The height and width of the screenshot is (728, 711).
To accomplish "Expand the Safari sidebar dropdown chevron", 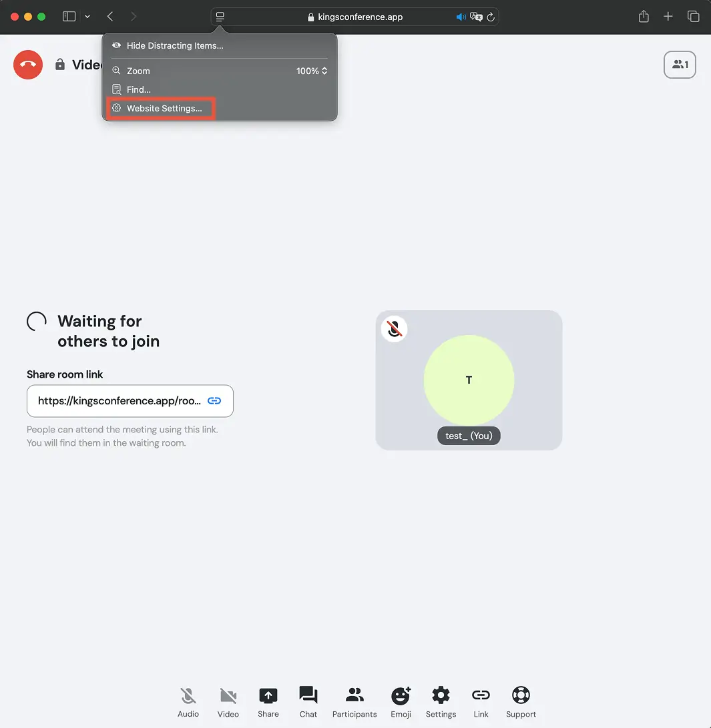I will tap(87, 17).
